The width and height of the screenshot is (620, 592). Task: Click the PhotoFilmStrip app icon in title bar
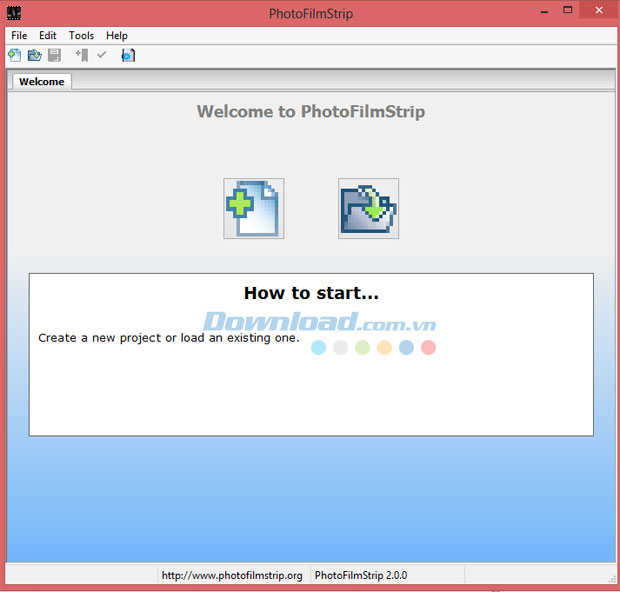click(14, 13)
